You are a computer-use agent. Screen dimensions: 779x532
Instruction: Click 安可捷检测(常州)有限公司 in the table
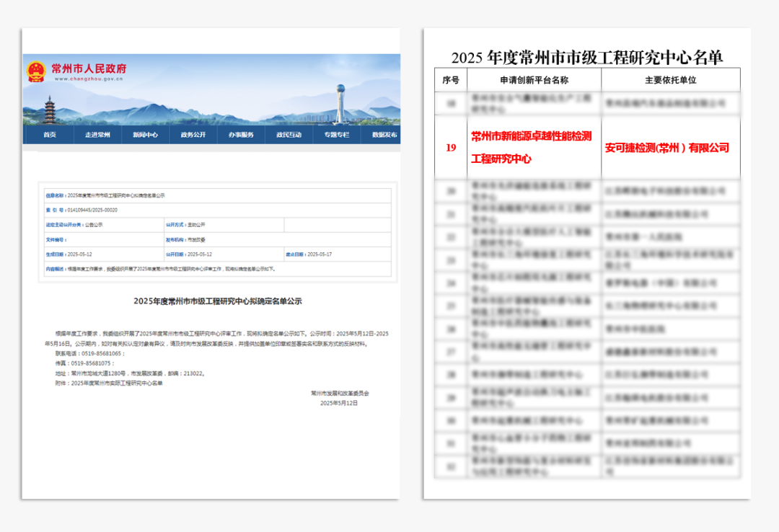click(667, 149)
